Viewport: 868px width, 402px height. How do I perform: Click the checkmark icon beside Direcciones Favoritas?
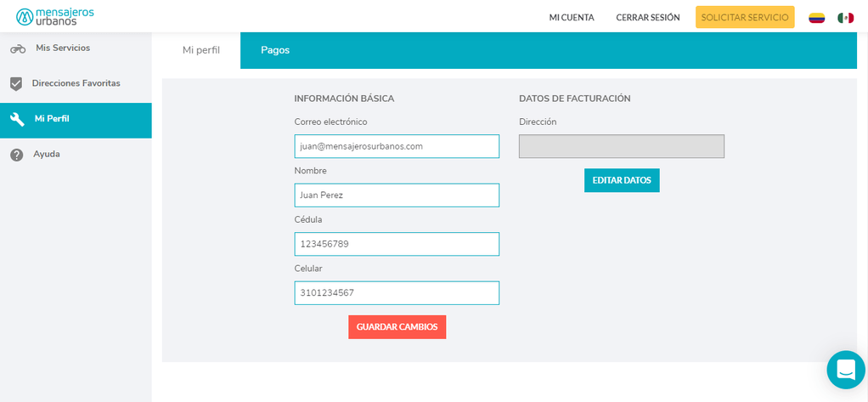[x=16, y=83]
